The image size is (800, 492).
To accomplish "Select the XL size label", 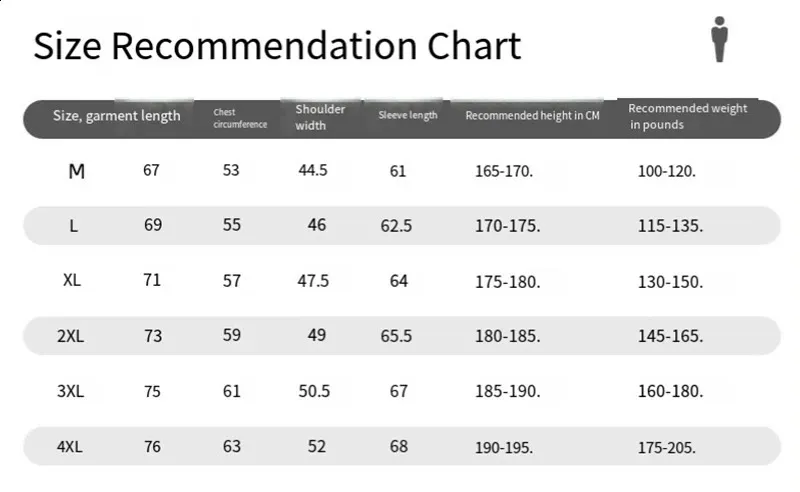I will coord(72,280).
